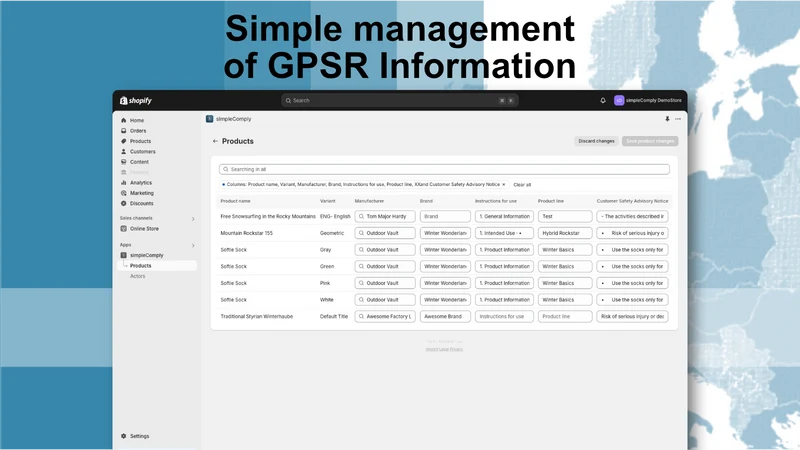
Task: Edit Hybrid Rockstar product line field
Action: [x=565, y=233]
